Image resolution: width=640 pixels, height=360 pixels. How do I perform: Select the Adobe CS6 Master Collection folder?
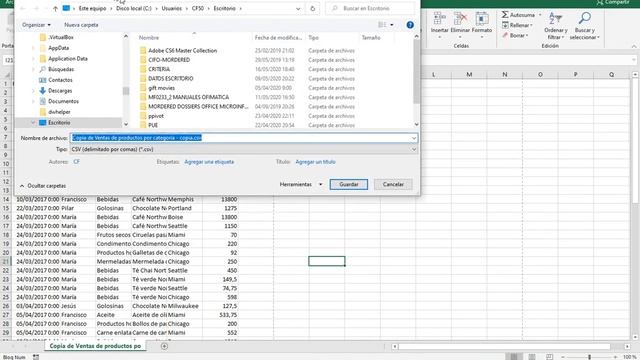click(x=182, y=51)
